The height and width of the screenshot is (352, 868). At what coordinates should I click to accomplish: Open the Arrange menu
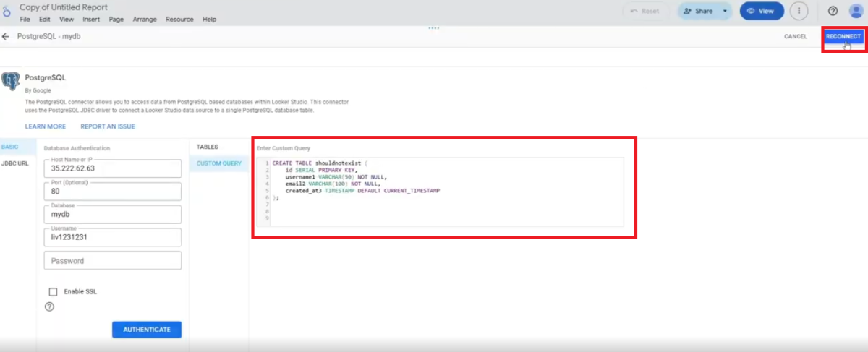tap(144, 20)
